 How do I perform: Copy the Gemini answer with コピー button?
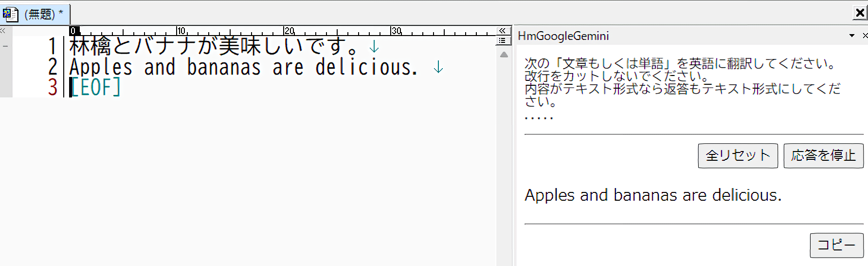point(836,245)
